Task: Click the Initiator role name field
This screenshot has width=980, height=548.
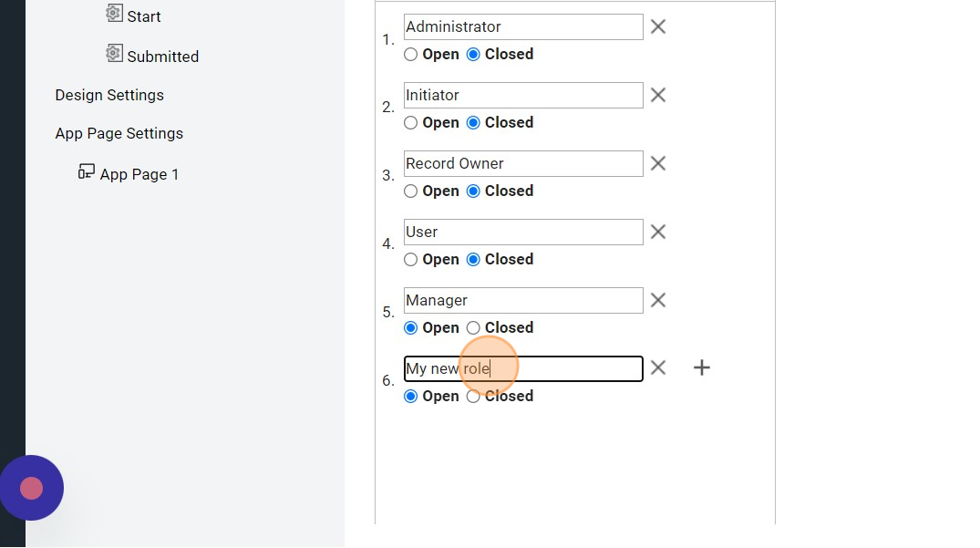Action: point(522,96)
